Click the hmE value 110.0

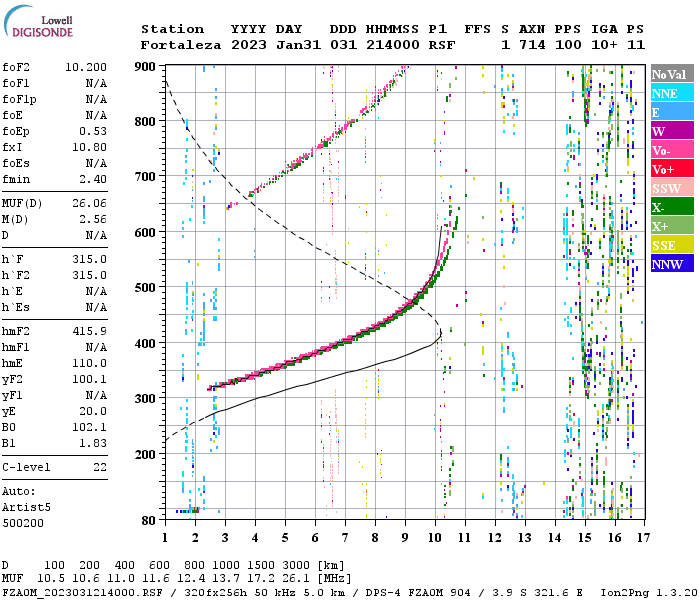[x=89, y=363]
